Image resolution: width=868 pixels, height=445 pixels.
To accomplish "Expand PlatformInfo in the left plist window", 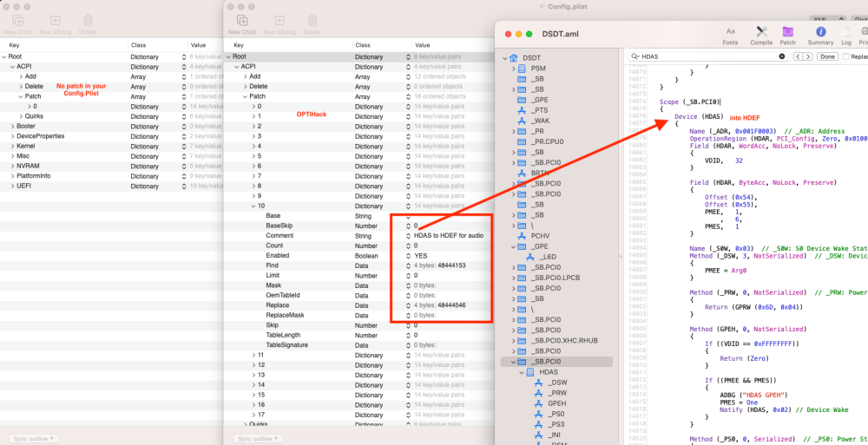I will coord(12,176).
